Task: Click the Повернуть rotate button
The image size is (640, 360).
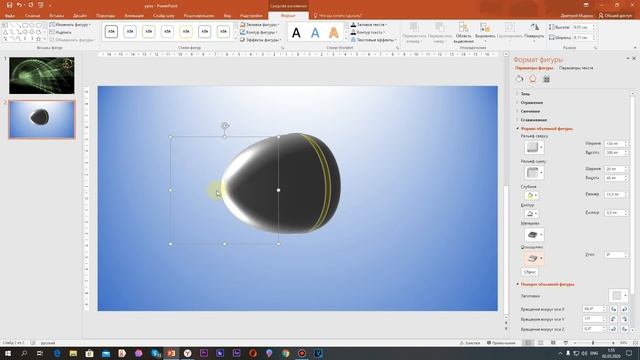Action: click(x=534, y=32)
